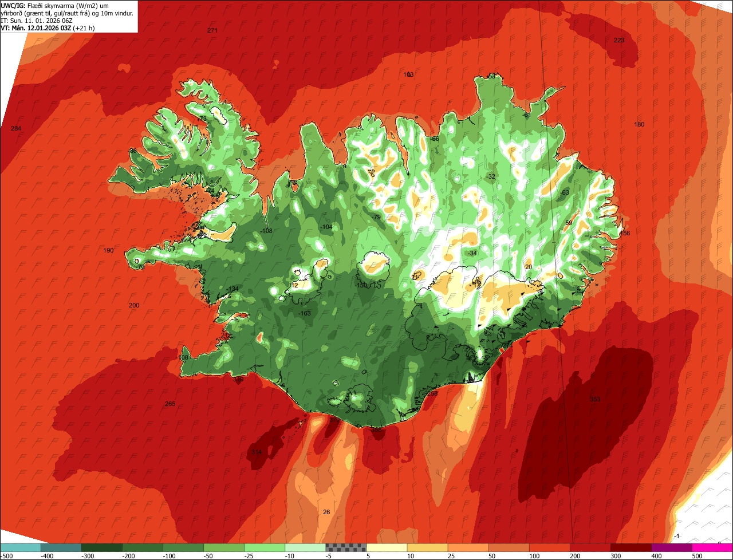Click the '314' value on the map
The height and width of the screenshot is (560, 733).
(256, 452)
